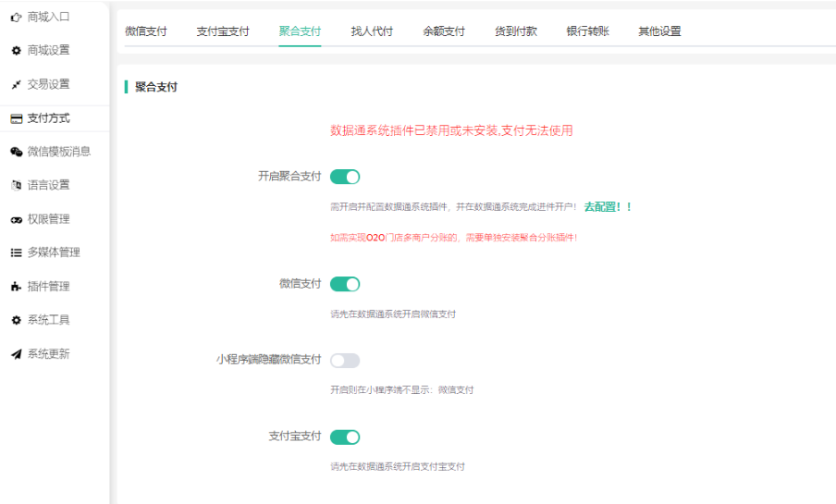836x504 pixels.
Task: Switch to the 微信支付 tab
Action: [146, 31]
